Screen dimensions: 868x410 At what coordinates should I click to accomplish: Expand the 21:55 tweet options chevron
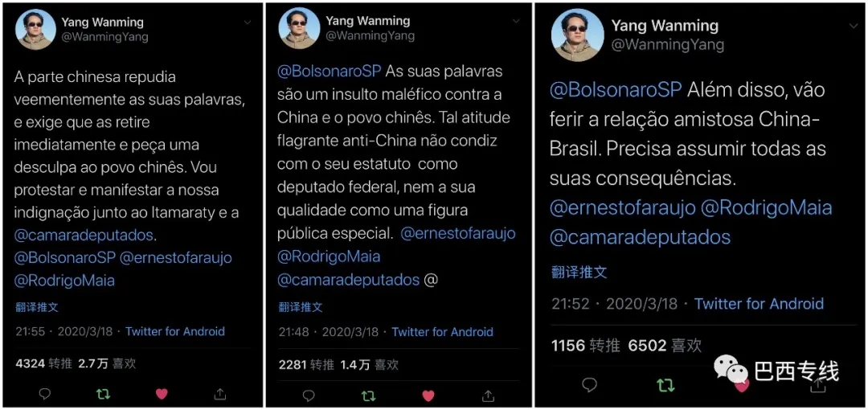[248, 23]
